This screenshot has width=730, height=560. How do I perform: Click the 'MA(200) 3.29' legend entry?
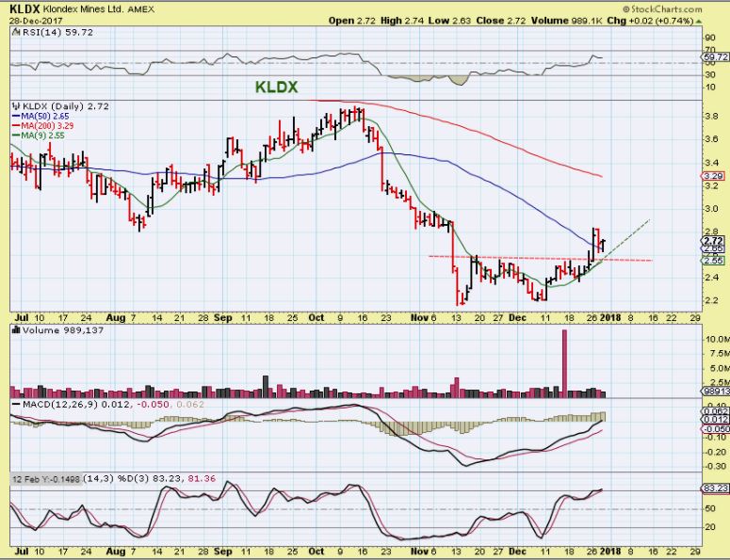47,126
